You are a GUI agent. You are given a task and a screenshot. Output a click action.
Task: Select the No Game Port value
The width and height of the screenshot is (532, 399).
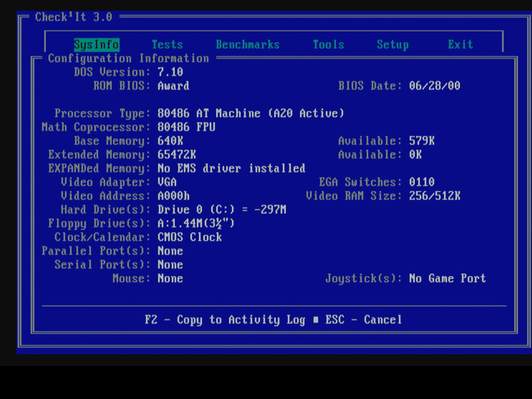coord(448,278)
